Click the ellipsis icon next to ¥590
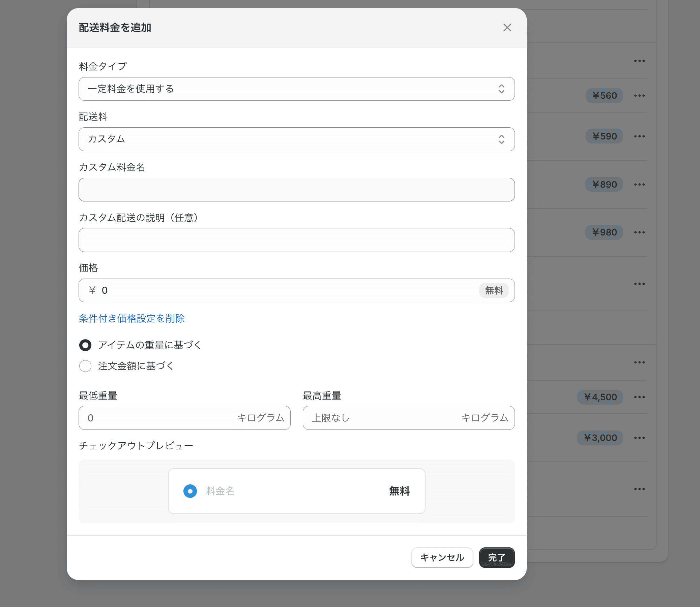 pyautogui.click(x=639, y=136)
